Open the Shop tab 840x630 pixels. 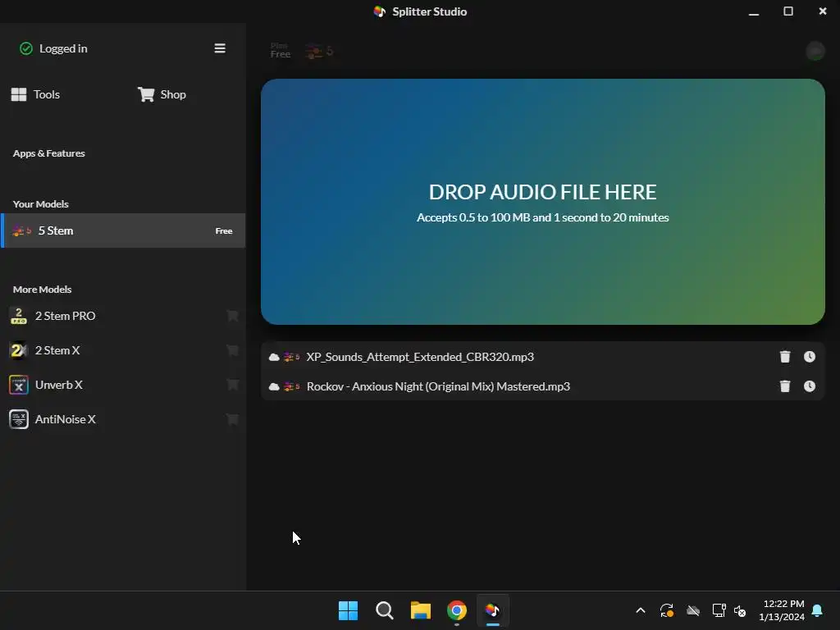click(162, 94)
